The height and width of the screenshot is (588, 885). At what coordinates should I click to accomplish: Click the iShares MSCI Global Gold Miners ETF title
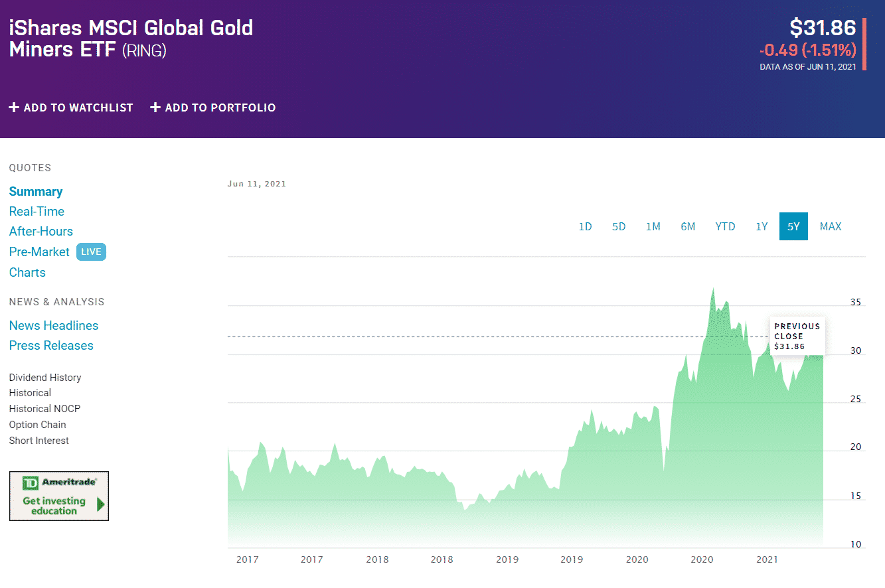click(131, 38)
